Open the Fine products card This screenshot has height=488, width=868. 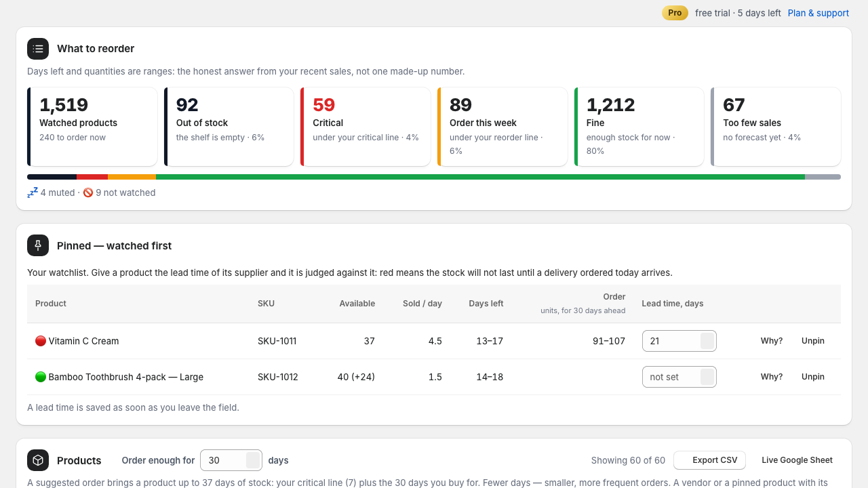(x=639, y=127)
